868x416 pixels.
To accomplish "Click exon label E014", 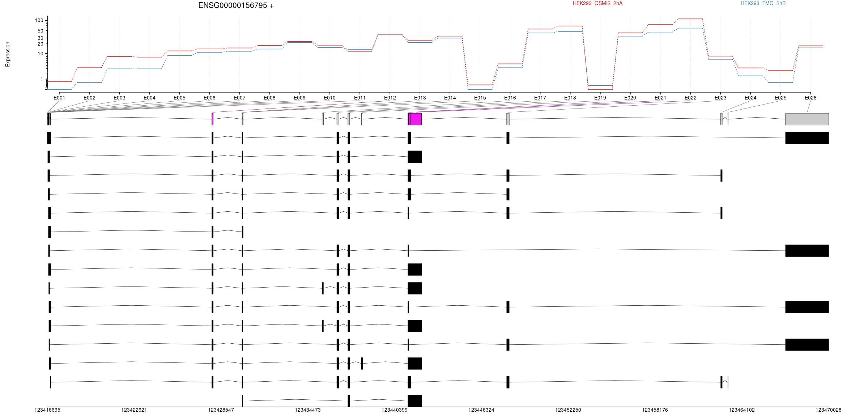I will (x=450, y=98).
